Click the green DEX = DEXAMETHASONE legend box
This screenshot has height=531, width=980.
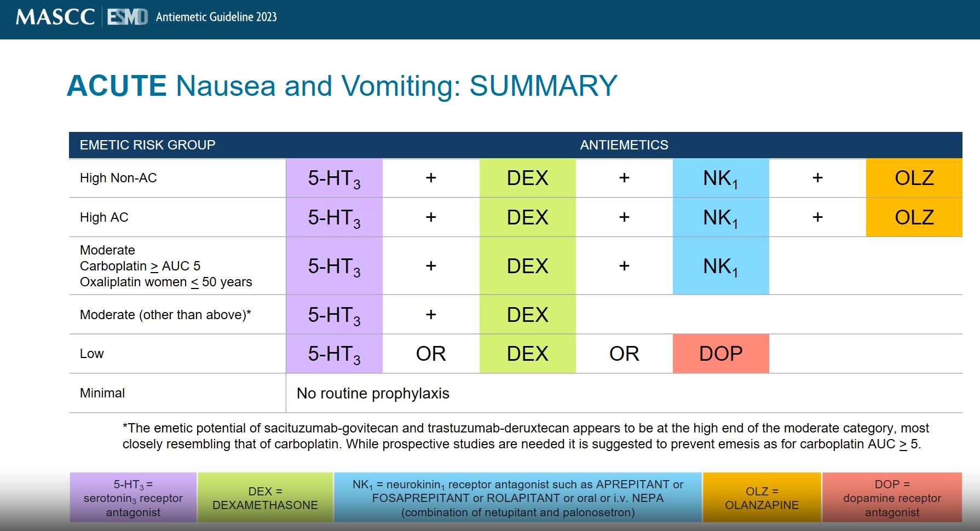265,498
